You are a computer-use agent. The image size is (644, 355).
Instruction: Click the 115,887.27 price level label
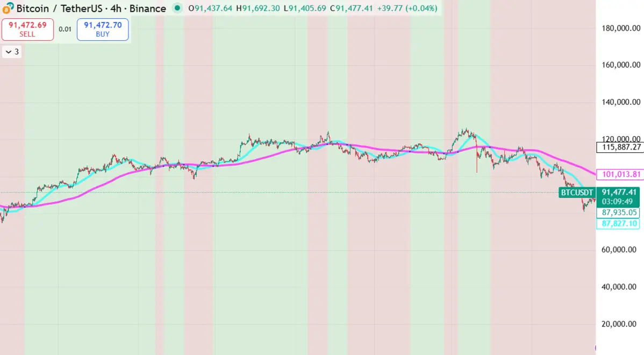(620, 147)
